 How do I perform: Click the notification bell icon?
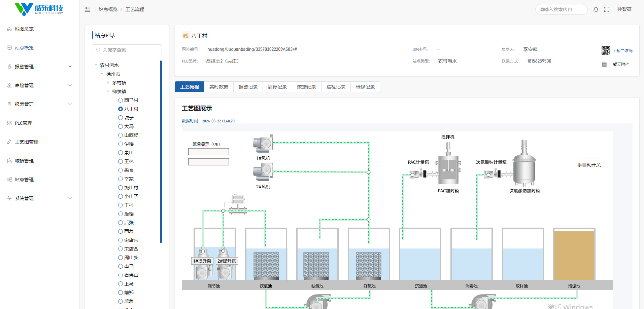click(x=596, y=9)
